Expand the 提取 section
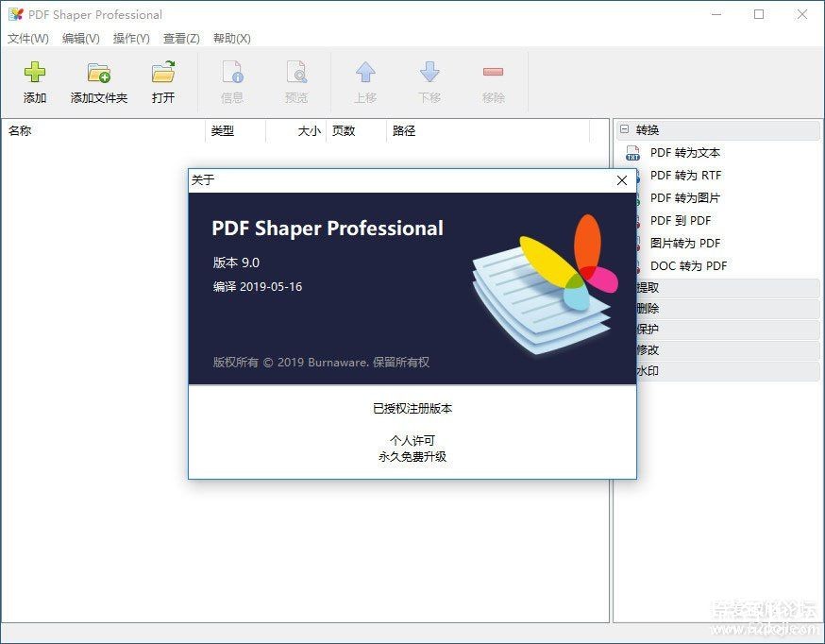The image size is (825, 644). pos(728,288)
